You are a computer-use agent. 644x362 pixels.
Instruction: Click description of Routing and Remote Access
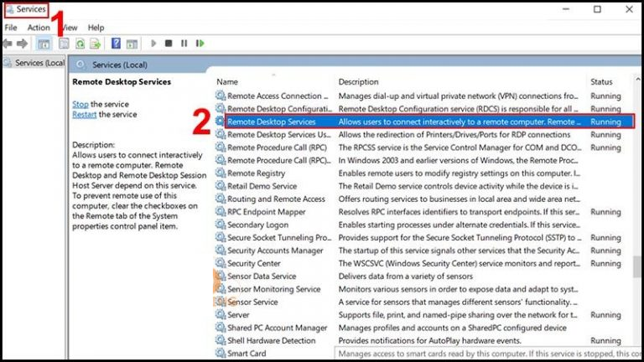point(460,199)
